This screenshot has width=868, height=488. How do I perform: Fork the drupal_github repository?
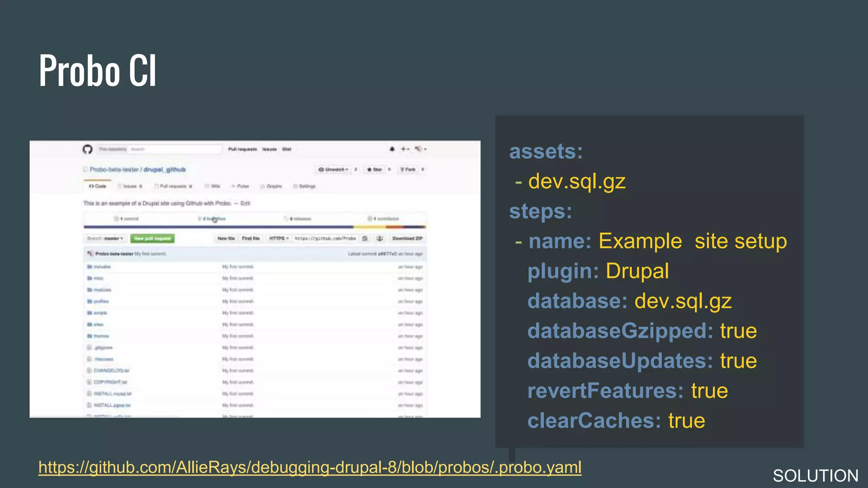[408, 169]
